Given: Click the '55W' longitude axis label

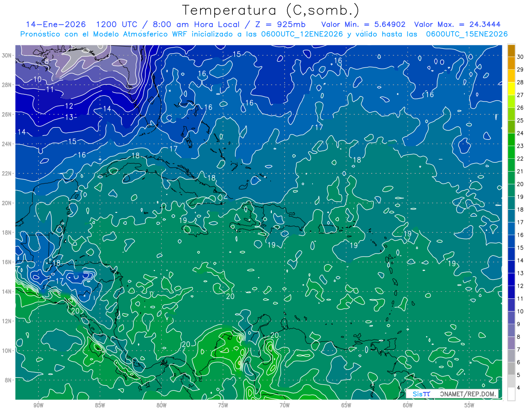Looking at the screenshot, I should coord(469,405).
